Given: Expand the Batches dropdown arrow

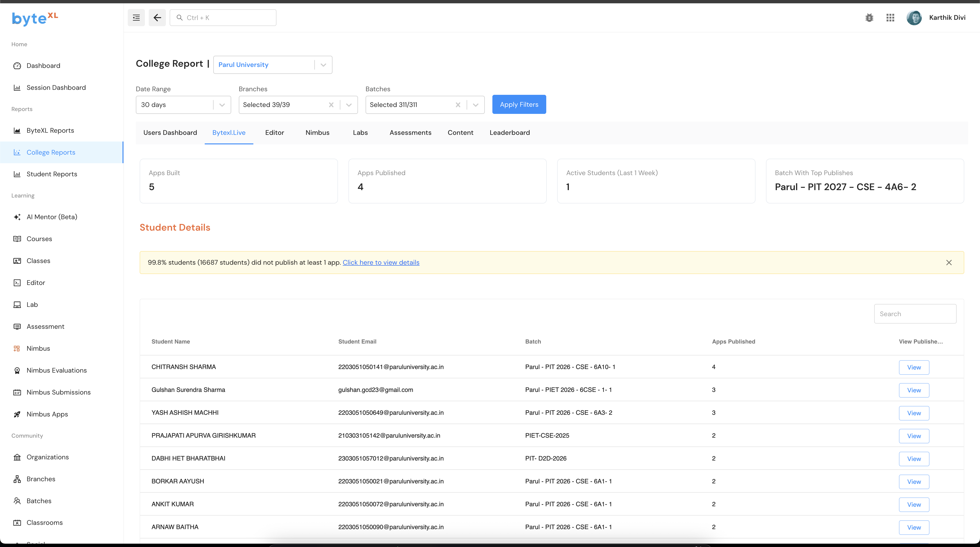Looking at the screenshot, I should coord(475,105).
